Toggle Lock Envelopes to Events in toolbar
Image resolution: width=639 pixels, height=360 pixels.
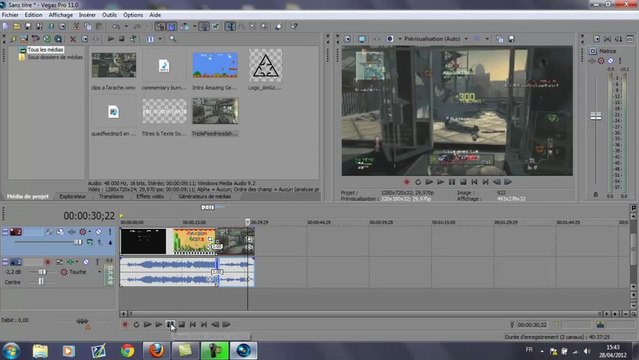(x=204, y=27)
